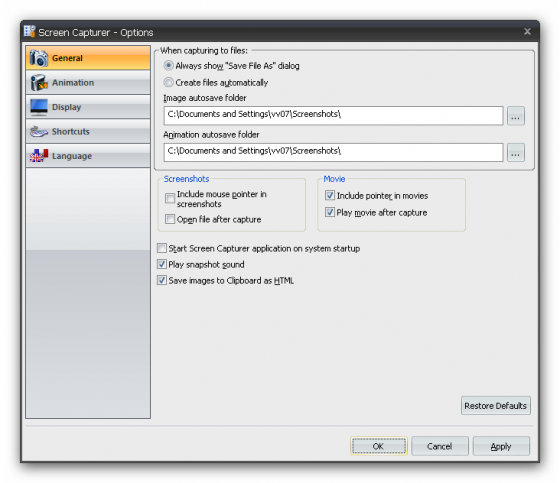Close the Options dialog window
Viewport: 560px width, 483px height.
(x=527, y=31)
